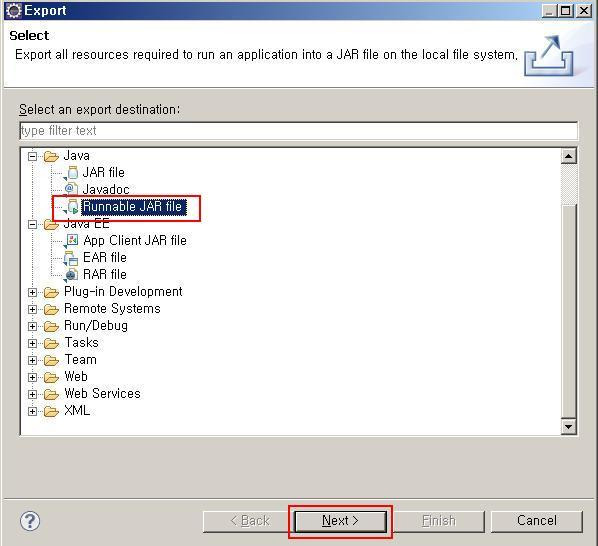Click the Runnable JAR file icon

click(x=72, y=207)
